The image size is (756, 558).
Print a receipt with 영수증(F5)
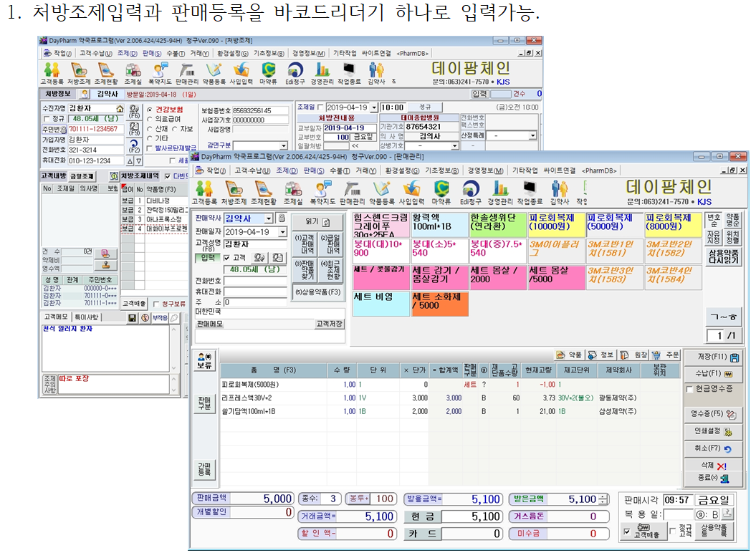coord(714,414)
